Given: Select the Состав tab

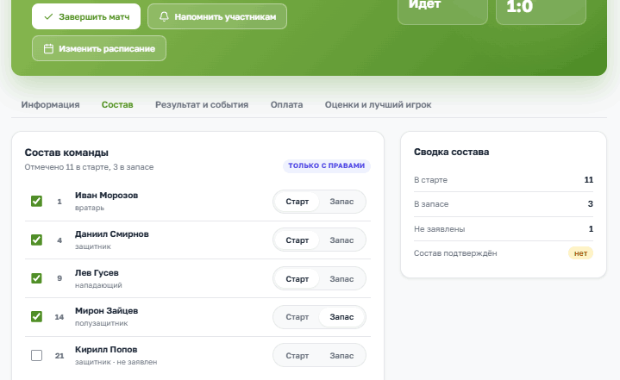Looking at the screenshot, I should (x=117, y=105).
